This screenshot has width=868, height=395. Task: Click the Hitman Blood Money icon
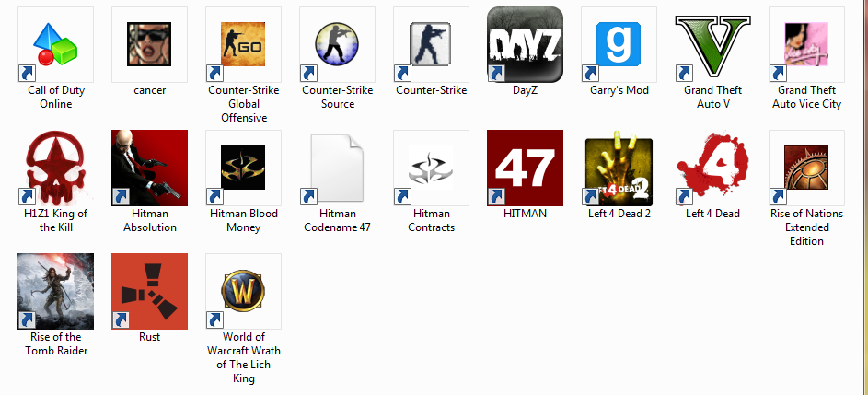(244, 168)
